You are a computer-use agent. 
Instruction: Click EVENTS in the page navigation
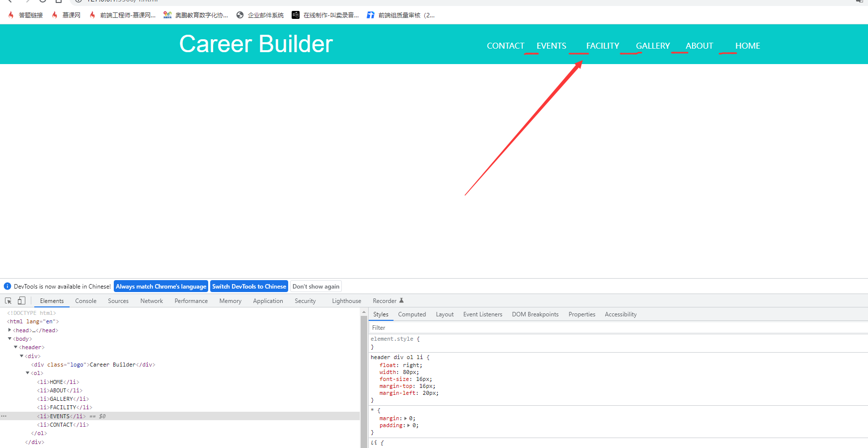[552, 46]
